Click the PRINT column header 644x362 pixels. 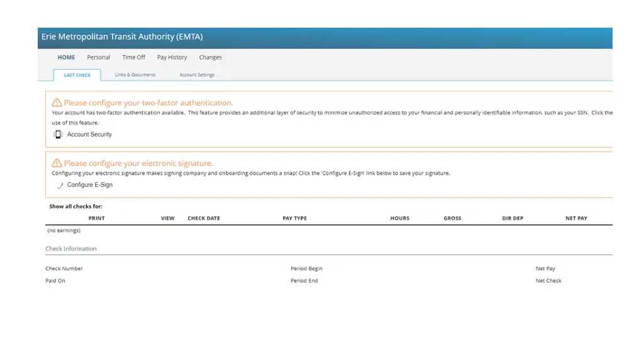click(x=96, y=218)
